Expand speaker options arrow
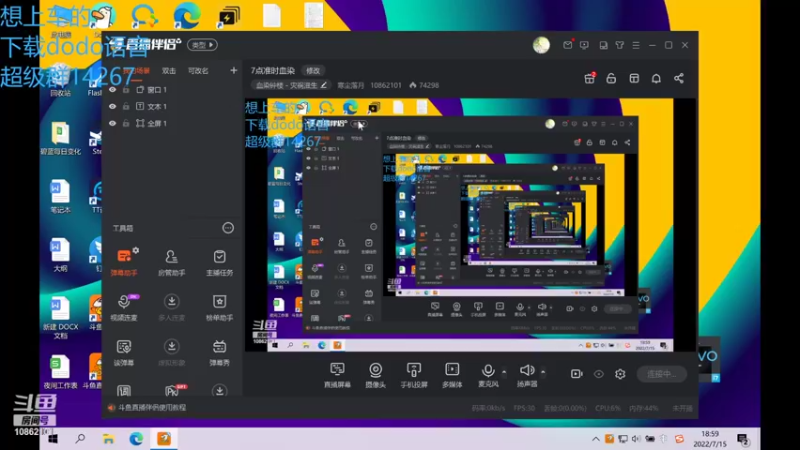 pyautogui.click(x=543, y=371)
